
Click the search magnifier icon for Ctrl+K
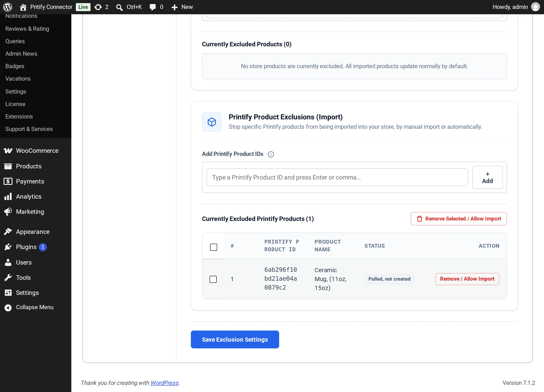(119, 7)
